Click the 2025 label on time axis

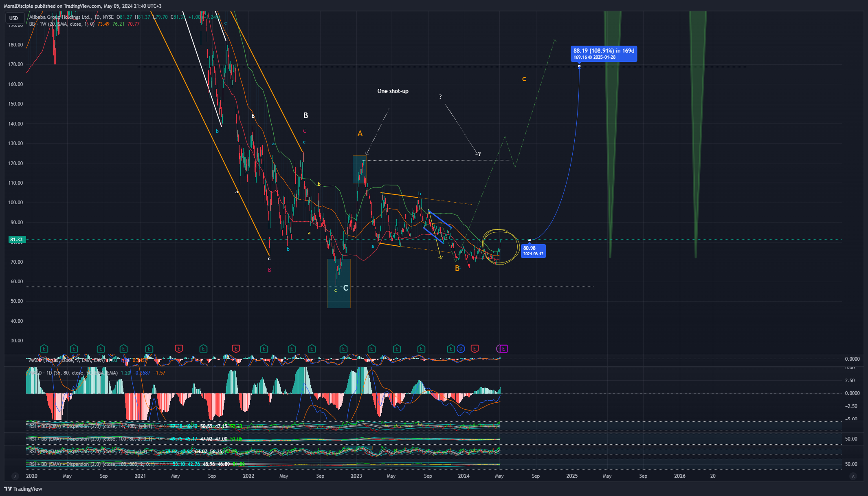(x=572, y=476)
